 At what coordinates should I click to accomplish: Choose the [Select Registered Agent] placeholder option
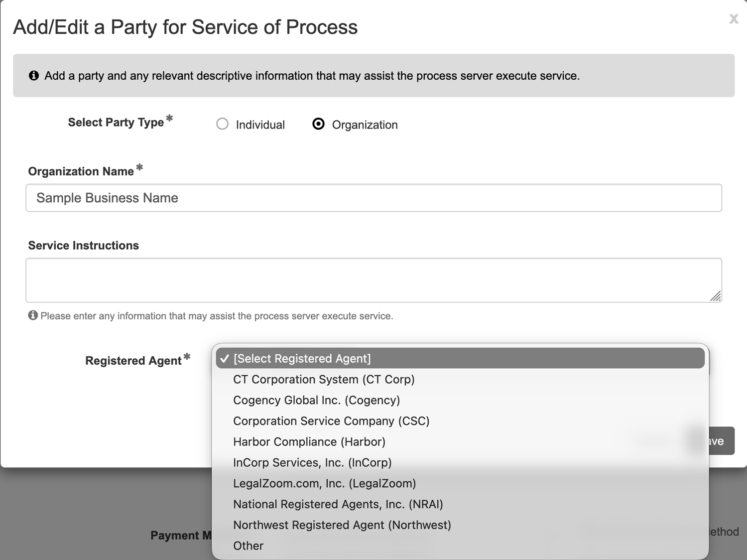click(460, 359)
